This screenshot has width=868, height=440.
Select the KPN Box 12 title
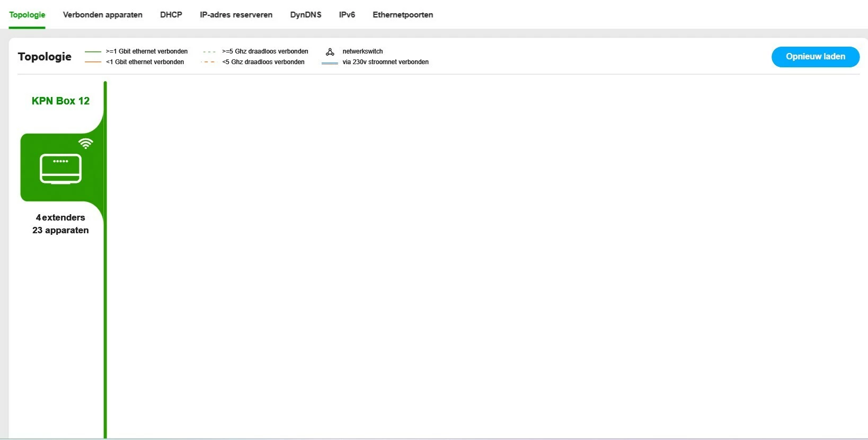tap(61, 101)
